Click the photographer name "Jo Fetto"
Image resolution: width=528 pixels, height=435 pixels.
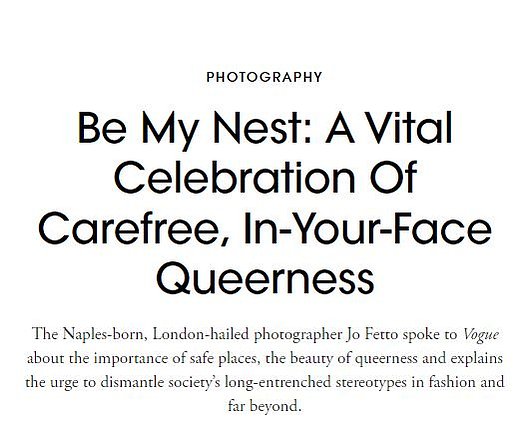pos(372,334)
